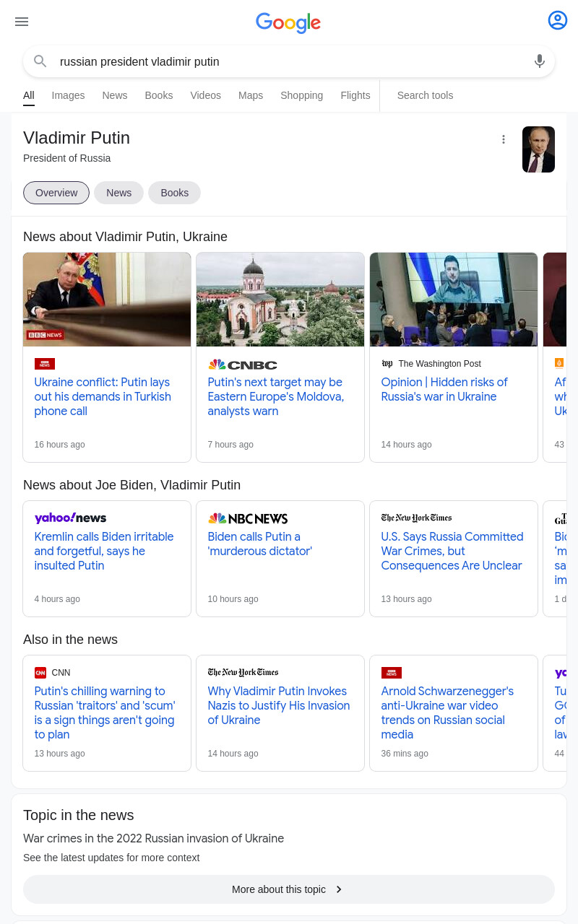Click 'Also in the news' heading
This screenshot has width=578, height=924.
pyautogui.click(x=70, y=640)
